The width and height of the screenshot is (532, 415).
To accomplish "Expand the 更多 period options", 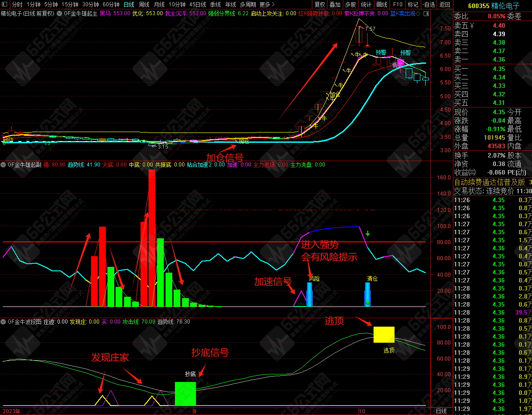I will coord(267,4).
